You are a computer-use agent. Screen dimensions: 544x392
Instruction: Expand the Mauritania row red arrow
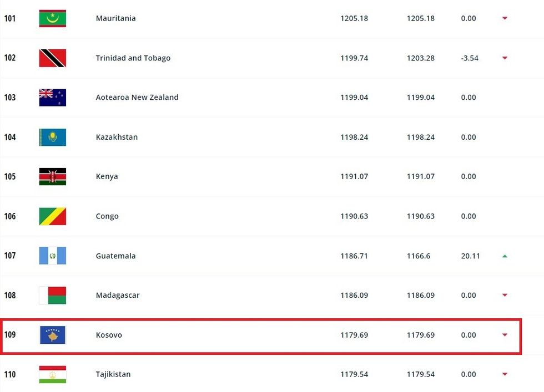(505, 18)
